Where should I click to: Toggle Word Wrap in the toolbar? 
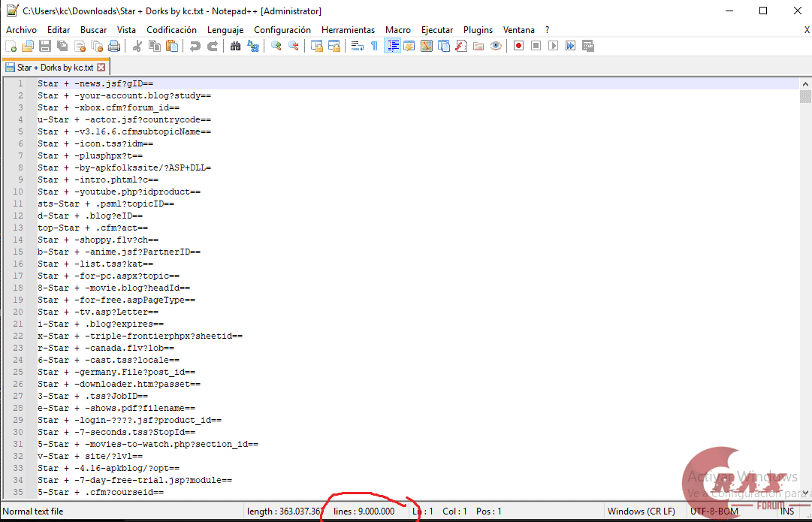(358, 46)
